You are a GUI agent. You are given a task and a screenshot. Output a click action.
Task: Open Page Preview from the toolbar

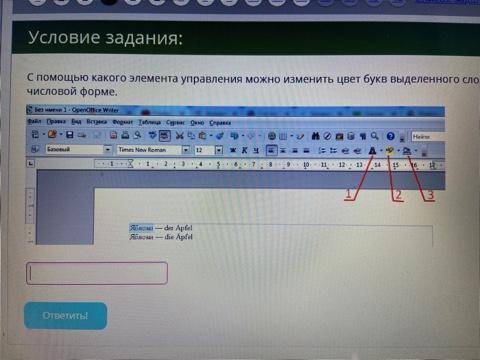[137, 135]
